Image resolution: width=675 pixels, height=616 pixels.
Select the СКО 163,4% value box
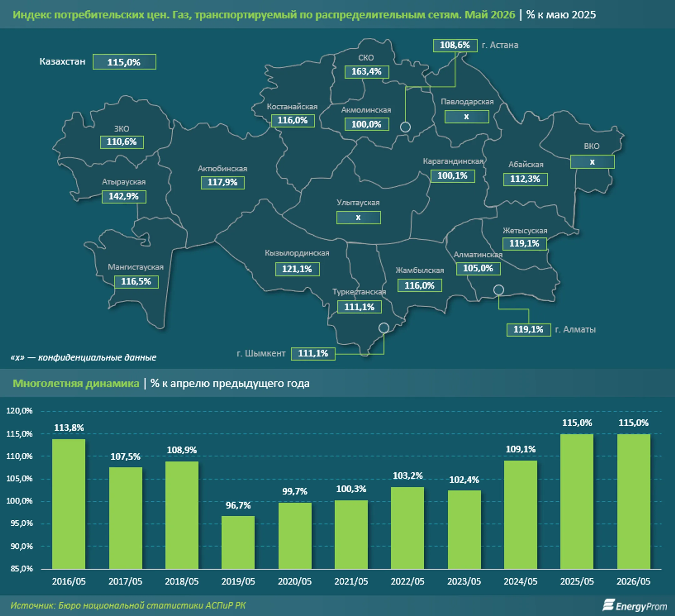tap(367, 72)
